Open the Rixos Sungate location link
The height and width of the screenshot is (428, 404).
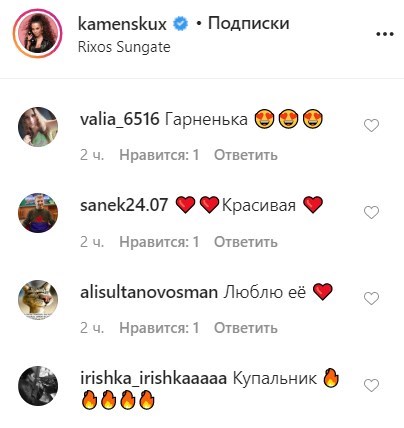124,47
